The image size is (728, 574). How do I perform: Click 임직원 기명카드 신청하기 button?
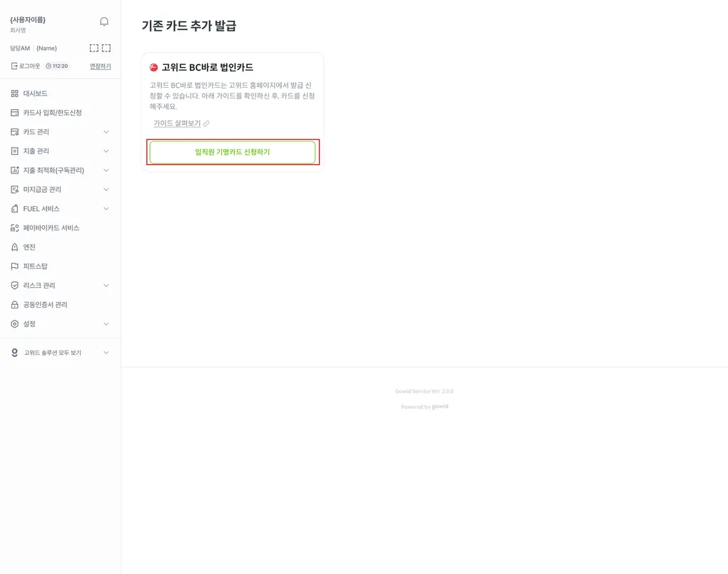pos(233,152)
